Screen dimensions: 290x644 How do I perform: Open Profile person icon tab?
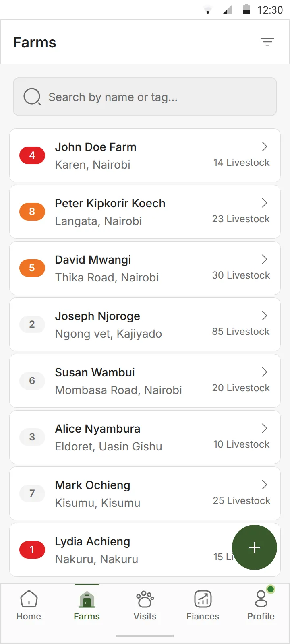[x=261, y=599]
